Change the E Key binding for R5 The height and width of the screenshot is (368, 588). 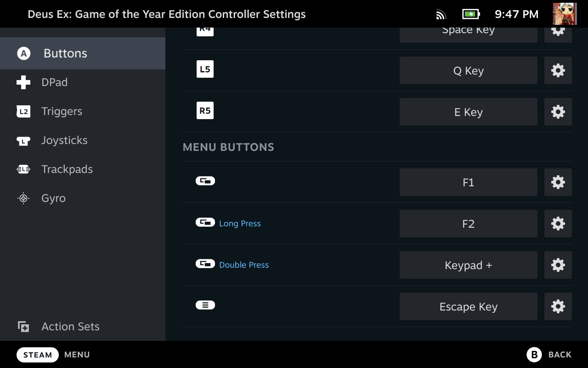click(x=468, y=112)
